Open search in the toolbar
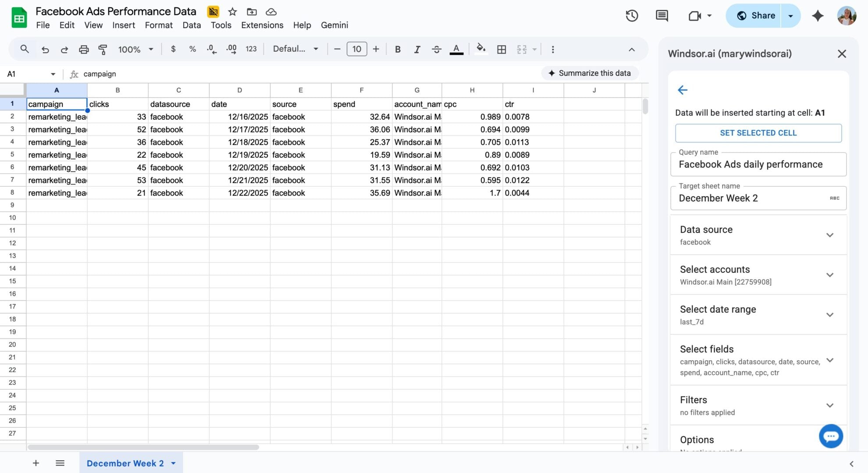This screenshot has height=473, width=868. pyautogui.click(x=25, y=49)
